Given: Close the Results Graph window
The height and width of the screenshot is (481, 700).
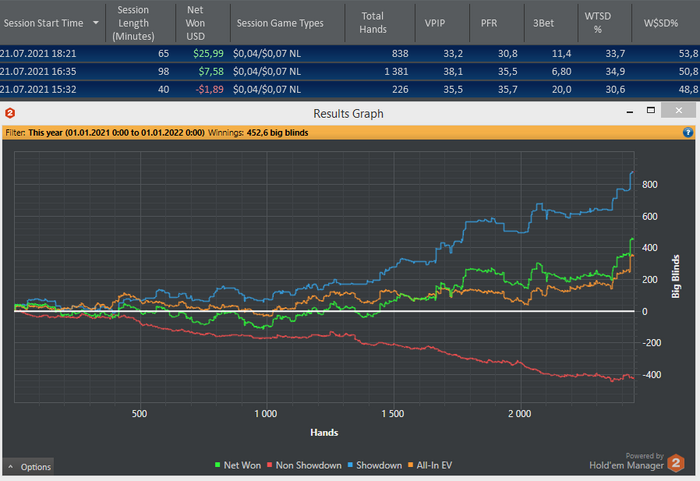Looking at the screenshot, I should [678, 110].
